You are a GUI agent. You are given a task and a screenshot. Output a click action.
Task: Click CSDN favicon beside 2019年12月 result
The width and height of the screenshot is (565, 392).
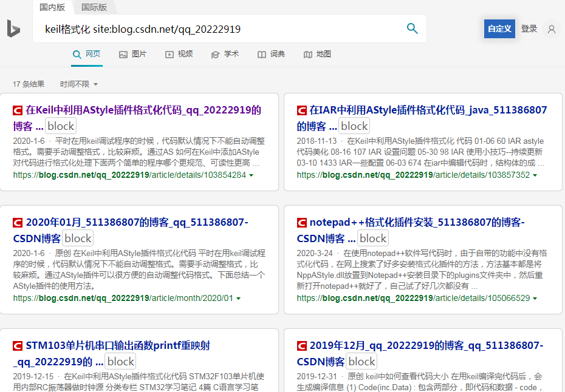coord(301,346)
